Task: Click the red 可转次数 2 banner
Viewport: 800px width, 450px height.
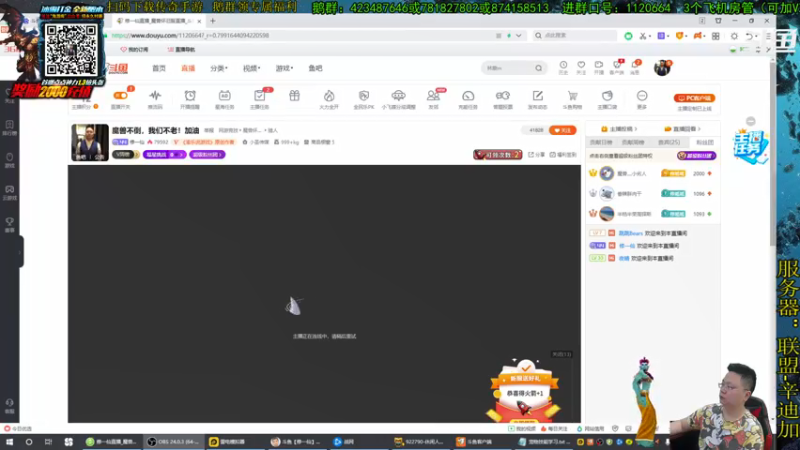Action: pyautogui.click(x=497, y=155)
